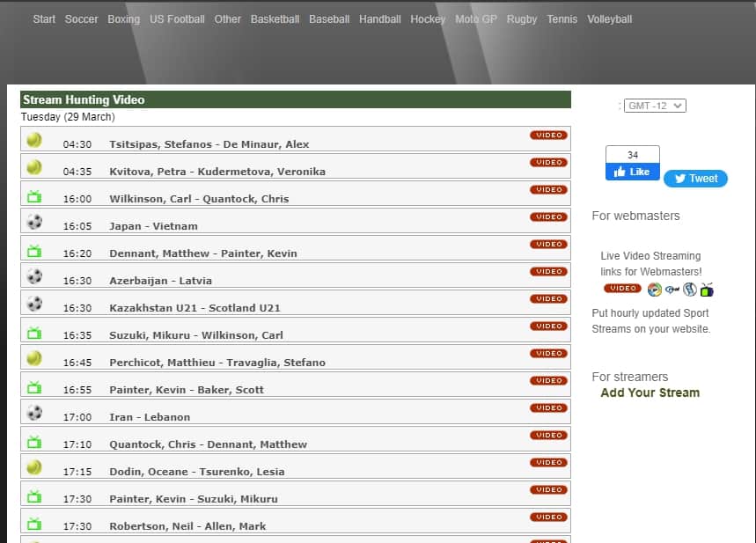Click the soccer ball icon beside Iran - Lebanon
The image size is (756, 543).
click(x=34, y=413)
